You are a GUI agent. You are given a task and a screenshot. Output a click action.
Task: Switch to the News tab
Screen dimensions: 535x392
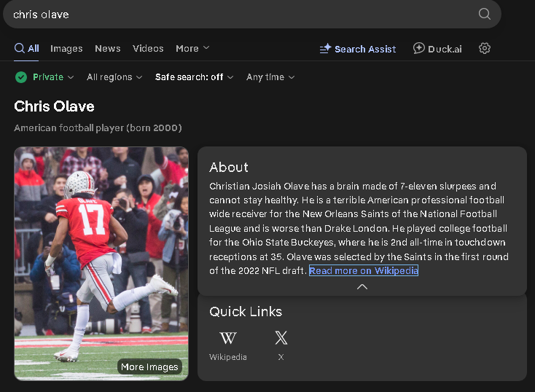click(x=108, y=48)
